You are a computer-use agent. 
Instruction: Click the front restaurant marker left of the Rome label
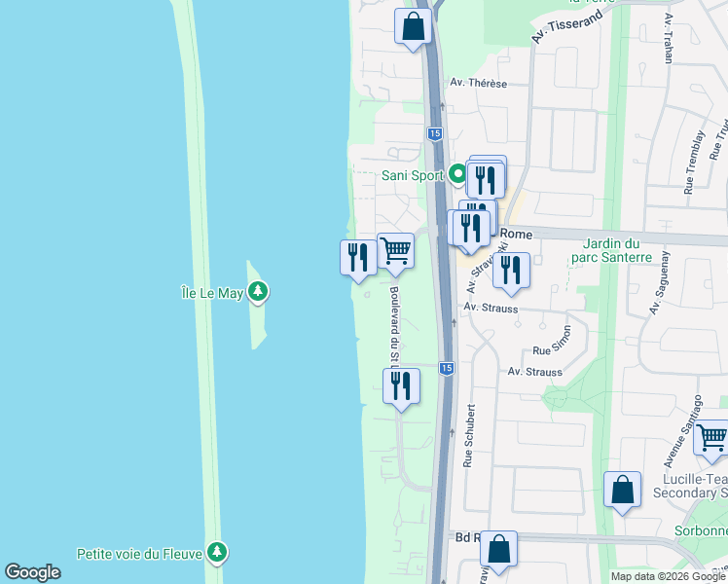click(471, 231)
